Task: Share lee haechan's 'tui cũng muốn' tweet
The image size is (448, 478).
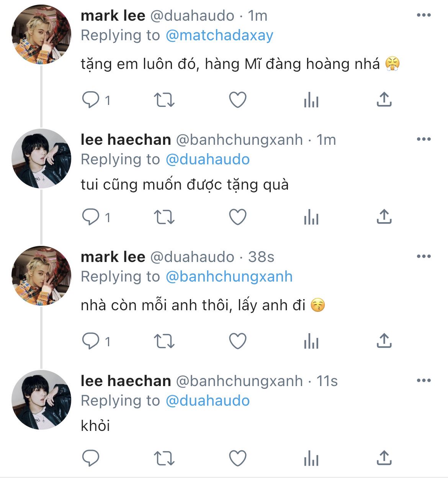Action: click(x=384, y=217)
